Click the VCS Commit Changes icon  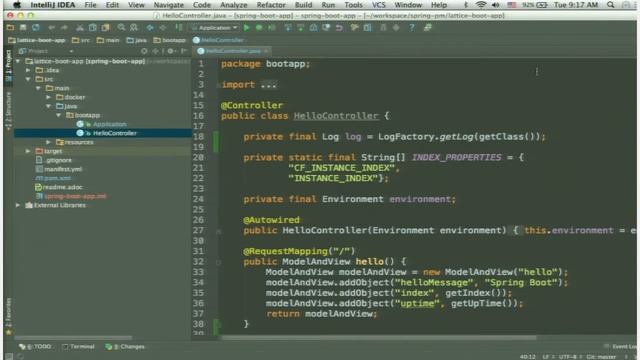click(x=300, y=28)
